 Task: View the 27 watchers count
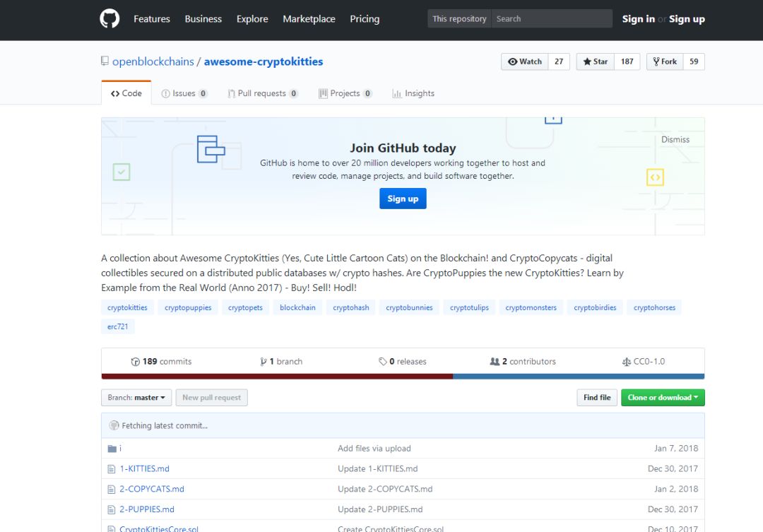tap(559, 61)
